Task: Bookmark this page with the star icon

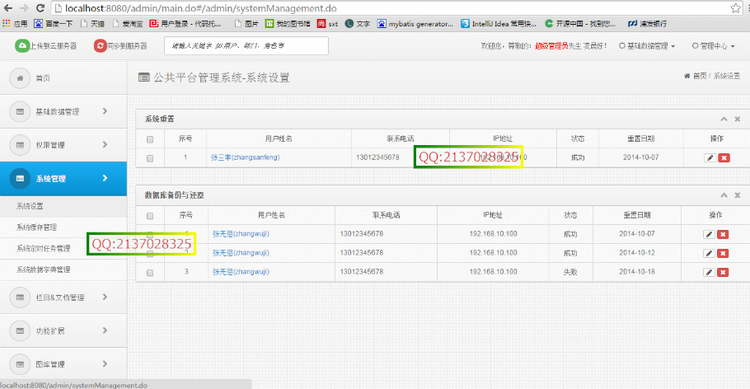Action: point(736,8)
